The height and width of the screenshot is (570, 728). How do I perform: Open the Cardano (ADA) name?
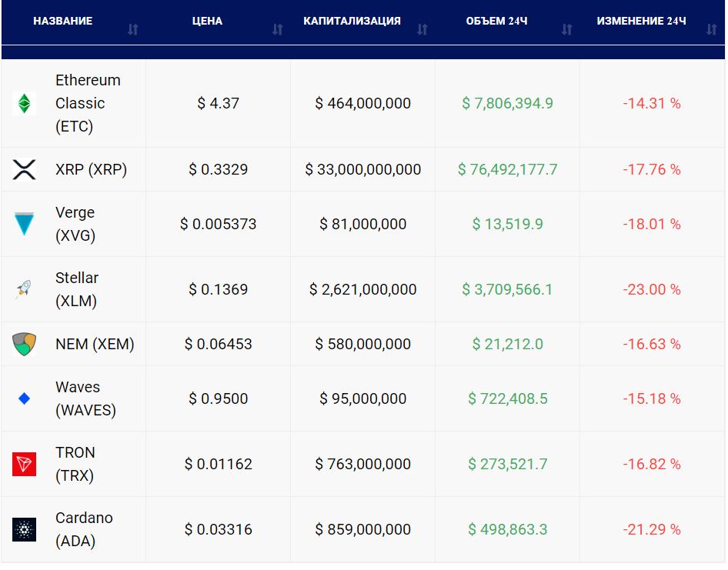84,529
